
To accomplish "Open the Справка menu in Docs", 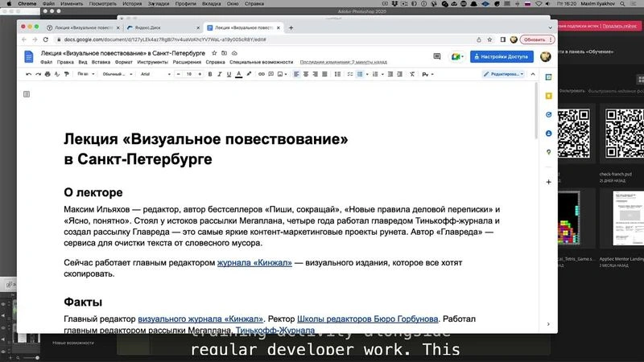I will pyautogui.click(x=215, y=63).
